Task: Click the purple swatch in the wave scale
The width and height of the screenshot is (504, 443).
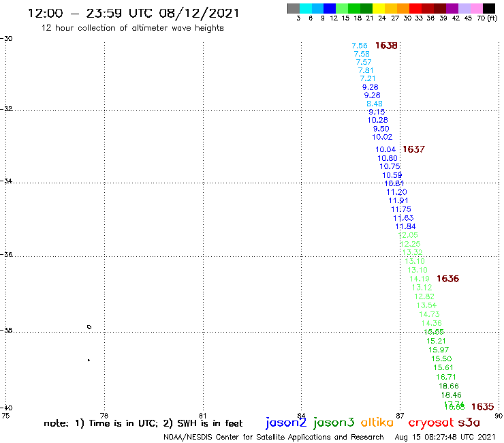Action: coord(452,8)
